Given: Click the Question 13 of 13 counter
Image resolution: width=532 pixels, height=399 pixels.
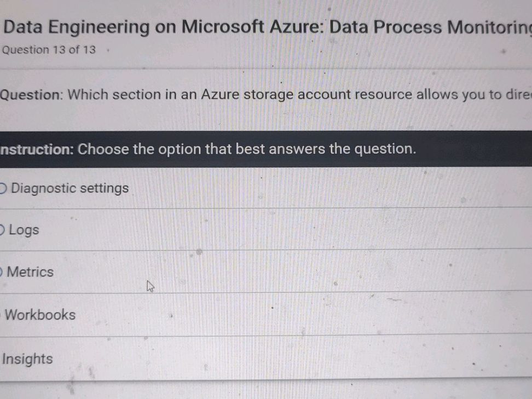Looking at the screenshot, I should click(47, 50).
